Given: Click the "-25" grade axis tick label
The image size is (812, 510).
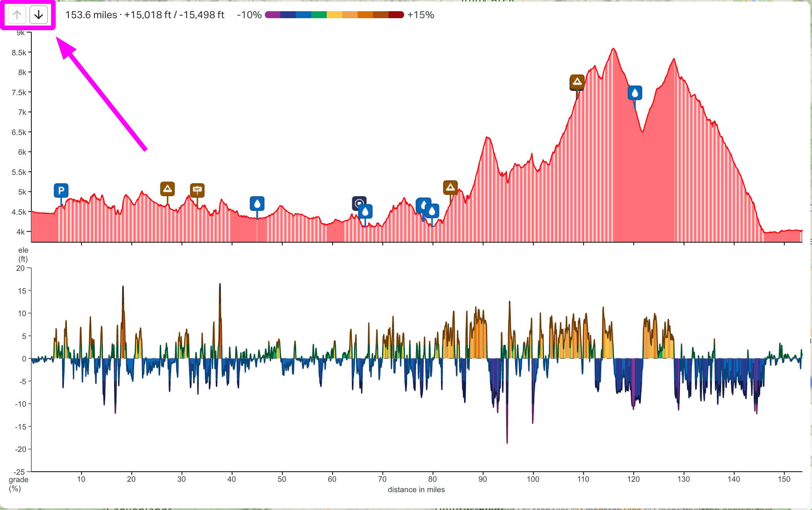Looking at the screenshot, I should click(x=19, y=472).
